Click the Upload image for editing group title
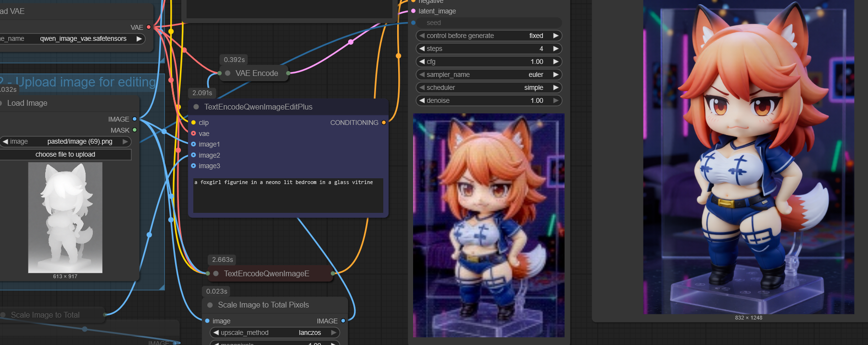The height and width of the screenshot is (345, 868). coord(78,82)
